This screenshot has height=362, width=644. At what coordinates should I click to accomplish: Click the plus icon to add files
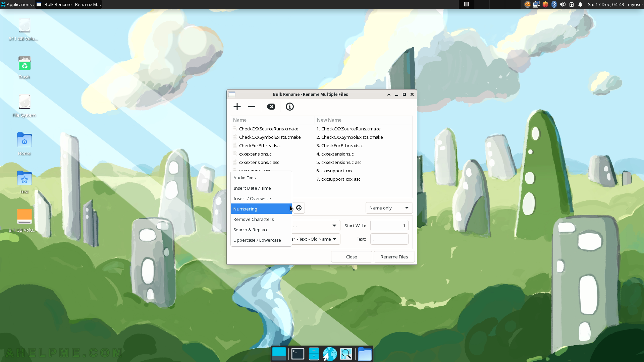pyautogui.click(x=237, y=107)
